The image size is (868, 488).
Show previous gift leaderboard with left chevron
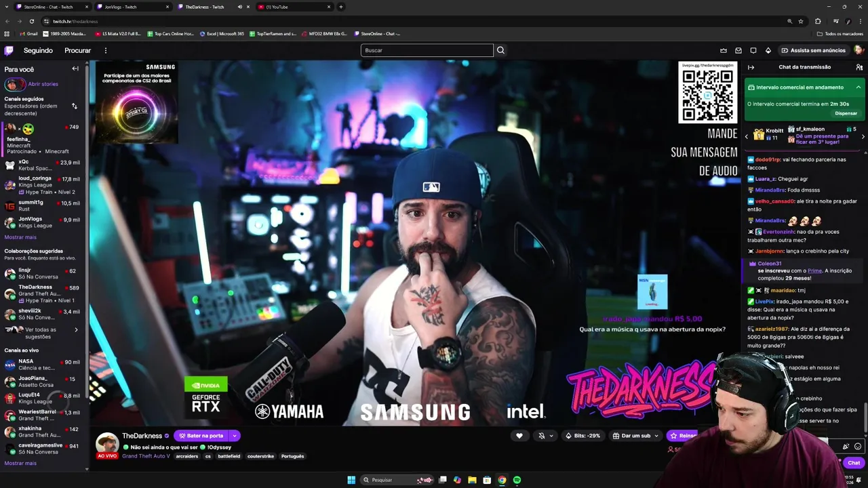click(x=747, y=137)
